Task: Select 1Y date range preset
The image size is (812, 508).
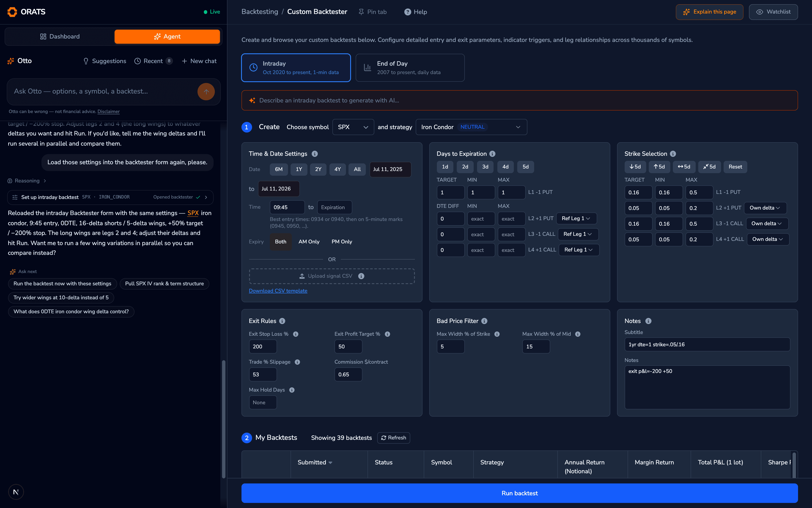Action: tap(299, 169)
